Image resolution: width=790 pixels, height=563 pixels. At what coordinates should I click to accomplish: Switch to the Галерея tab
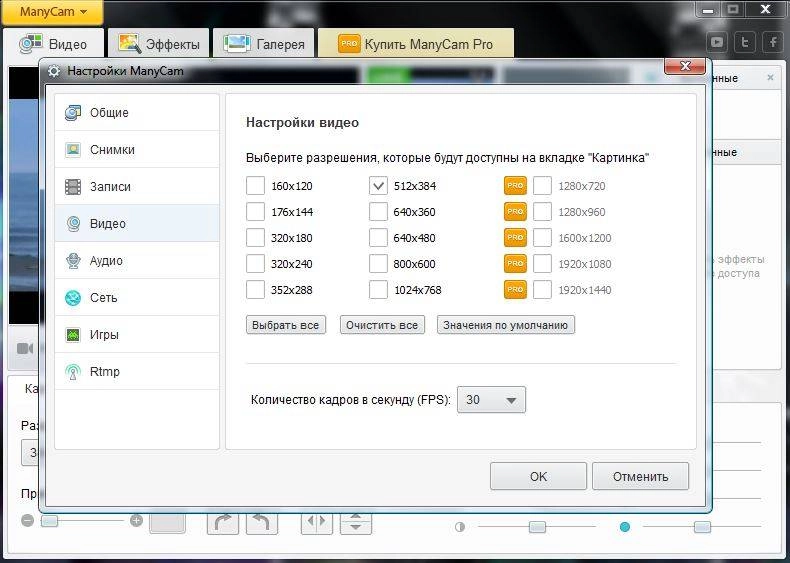point(264,44)
